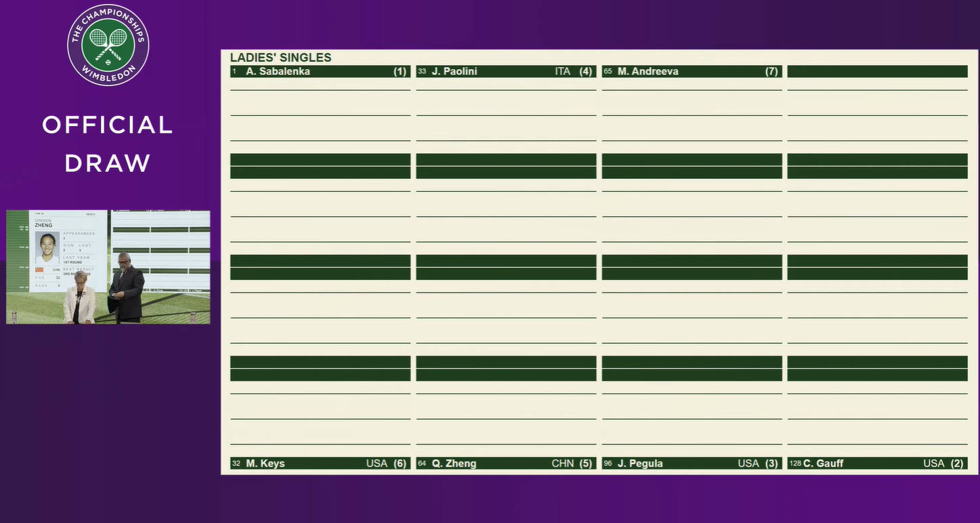Click seed number (7) beside Andreeva
980x523 pixels.
coord(771,71)
